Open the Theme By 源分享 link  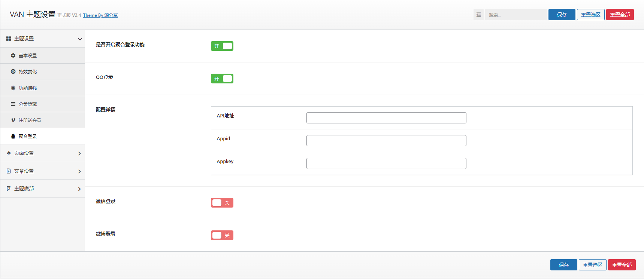pyautogui.click(x=100, y=15)
